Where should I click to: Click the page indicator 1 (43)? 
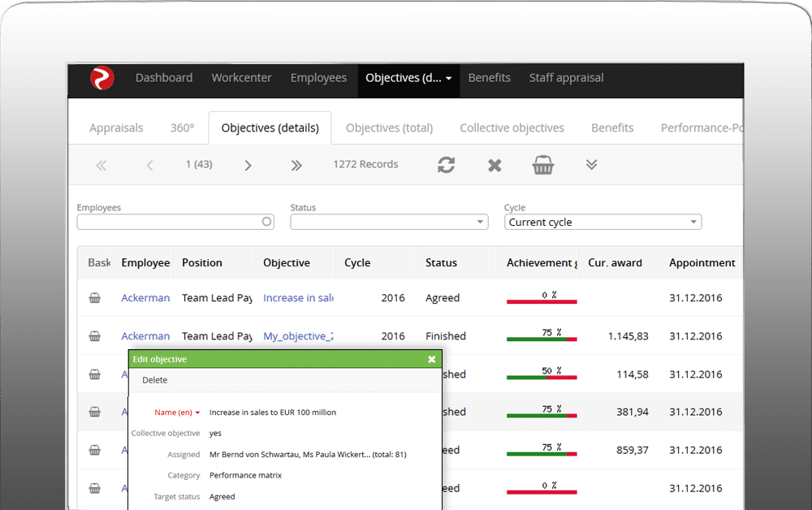199,164
